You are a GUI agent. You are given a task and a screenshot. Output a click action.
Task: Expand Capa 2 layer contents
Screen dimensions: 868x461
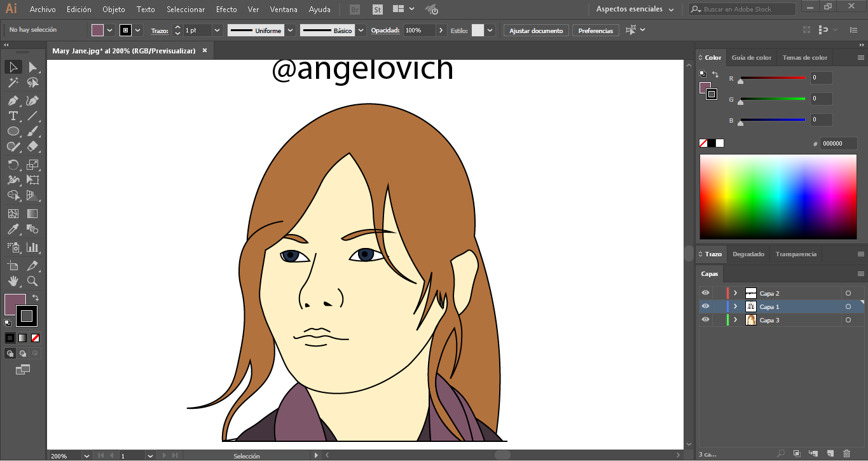pos(736,293)
